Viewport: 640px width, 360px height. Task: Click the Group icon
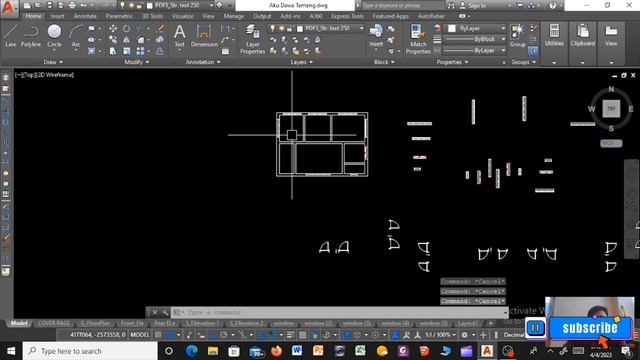(518, 36)
